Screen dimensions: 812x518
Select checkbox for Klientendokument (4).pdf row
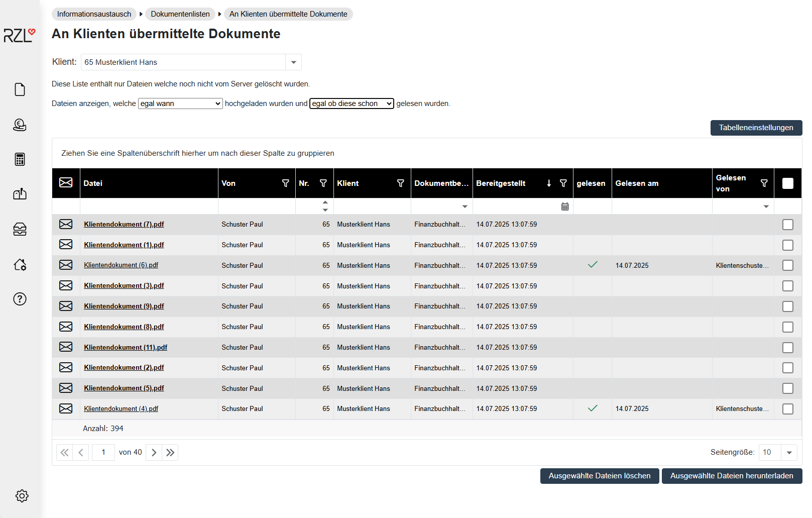[x=787, y=409]
